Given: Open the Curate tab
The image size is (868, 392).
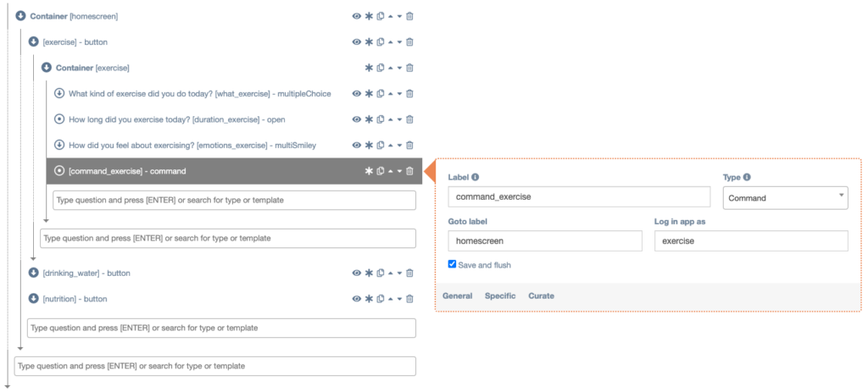Looking at the screenshot, I should [541, 296].
